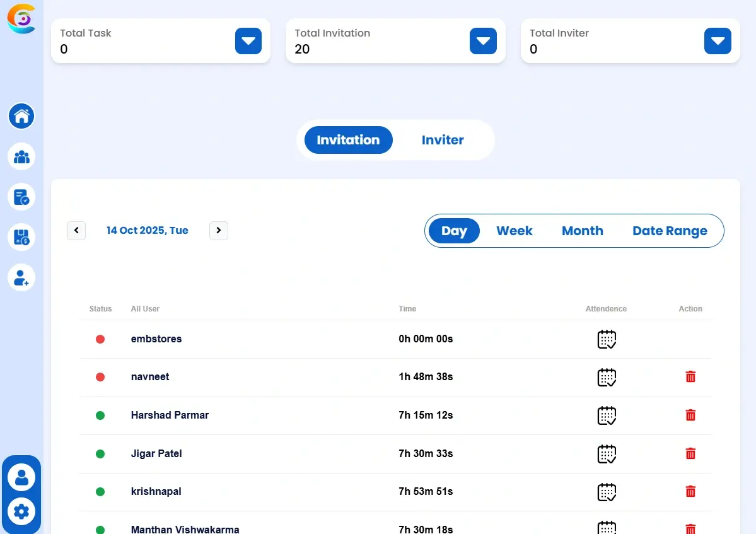Select the task report icon in the sidebar
This screenshot has width=756, height=534.
[21, 197]
